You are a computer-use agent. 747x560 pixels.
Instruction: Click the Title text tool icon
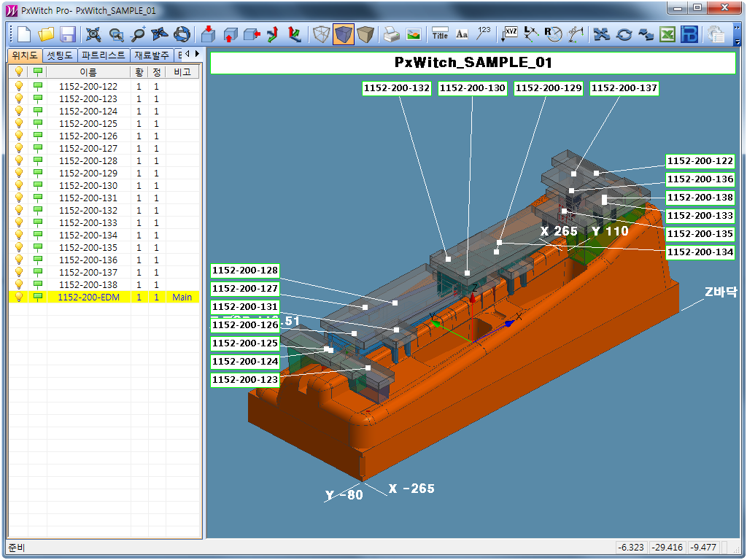[440, 34]
